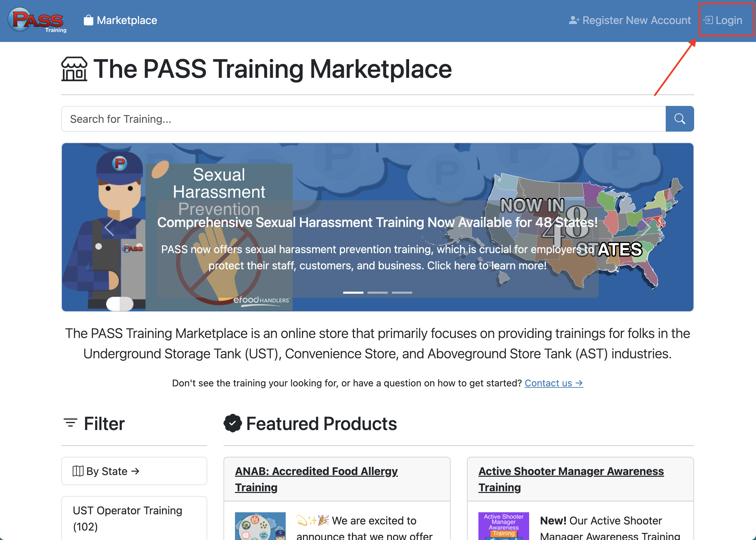Click the Login arrow icon
The width and height of the screenshot is (756, 540).
tap(708, 20)
